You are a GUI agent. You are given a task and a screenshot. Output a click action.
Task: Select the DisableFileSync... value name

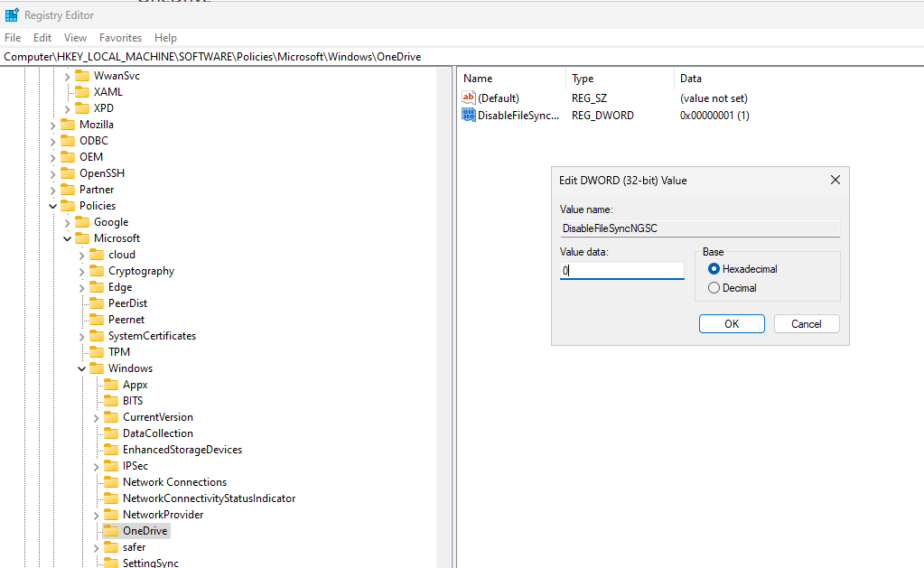click(518, 116)
